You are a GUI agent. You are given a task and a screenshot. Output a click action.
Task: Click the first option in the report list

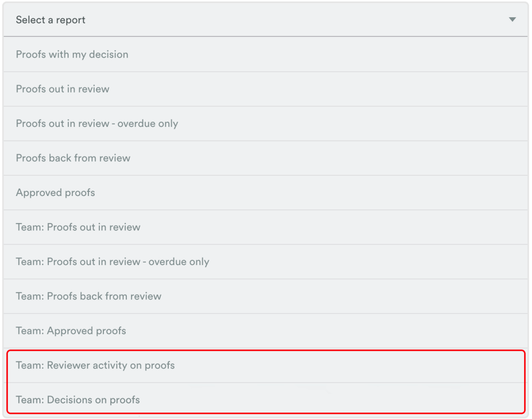(72, 55)
